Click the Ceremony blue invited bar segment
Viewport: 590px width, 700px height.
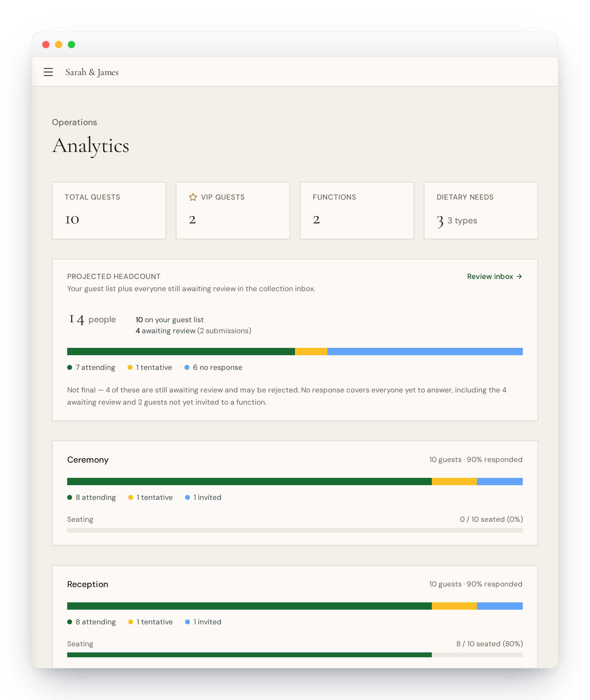(500, 482)
